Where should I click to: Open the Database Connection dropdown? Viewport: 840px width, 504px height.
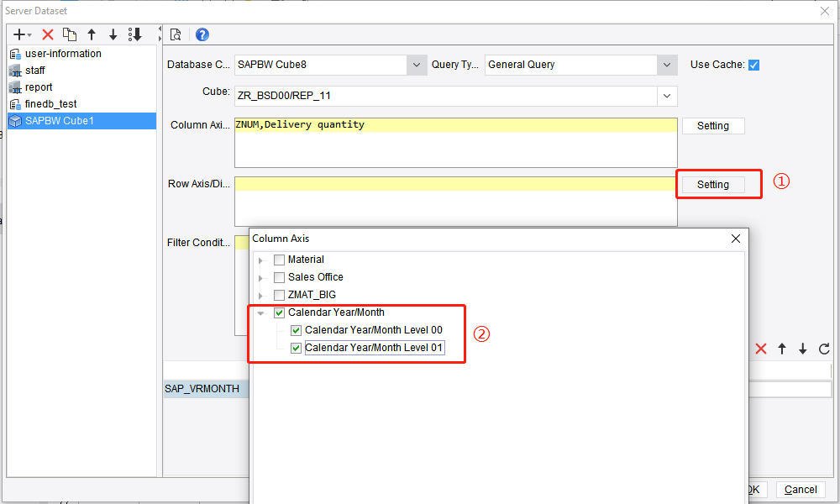[417, 64]
